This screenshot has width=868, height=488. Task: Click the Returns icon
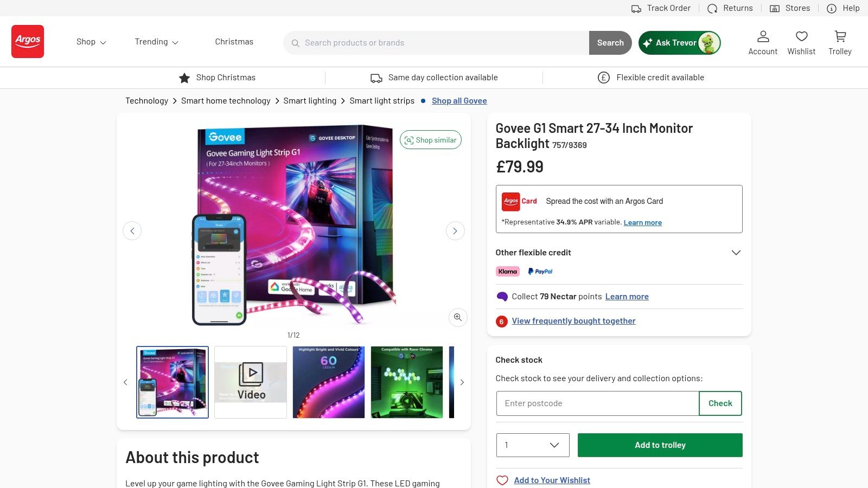tap(713, 8)
